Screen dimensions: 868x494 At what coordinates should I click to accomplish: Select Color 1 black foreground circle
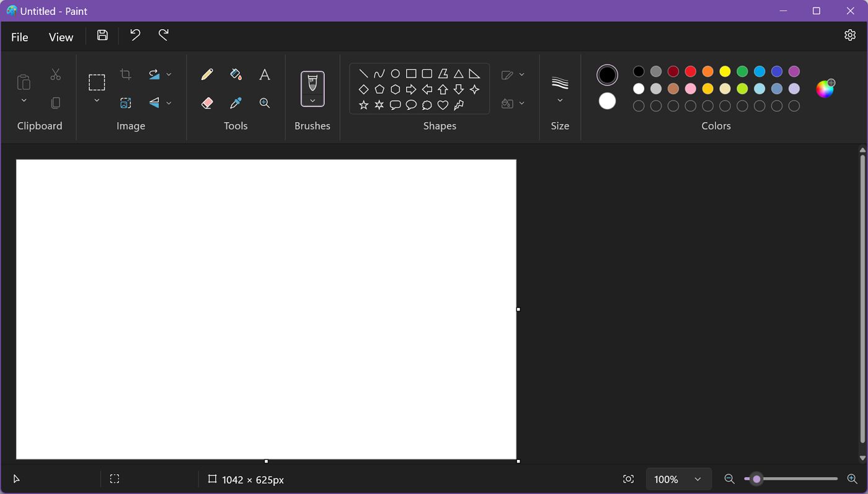(607, 75)
